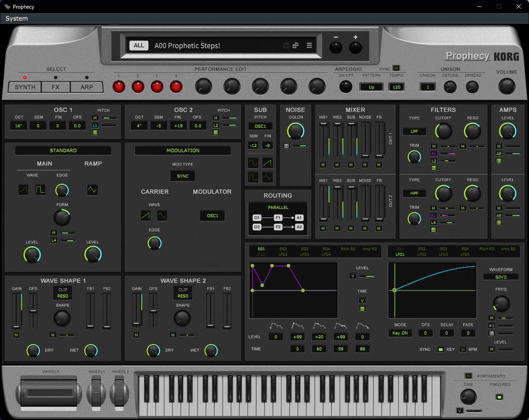
Task: Click the save-as double floppy icon
Action: coord(296,46)
